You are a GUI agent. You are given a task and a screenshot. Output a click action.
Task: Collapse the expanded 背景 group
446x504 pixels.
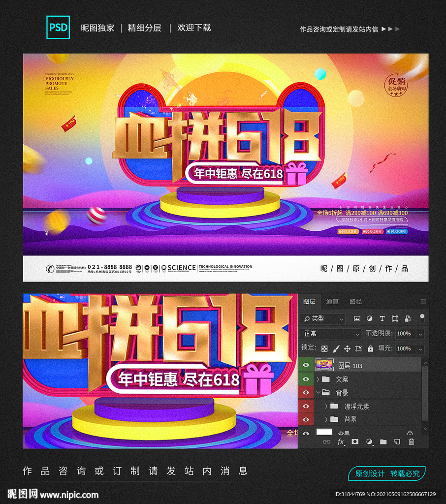click(x=319, y=392)
